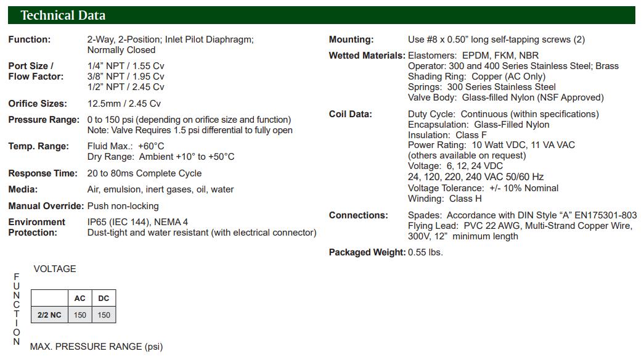Click the 150 value under AC column
The image size is (644, 359).
(80, 315)
